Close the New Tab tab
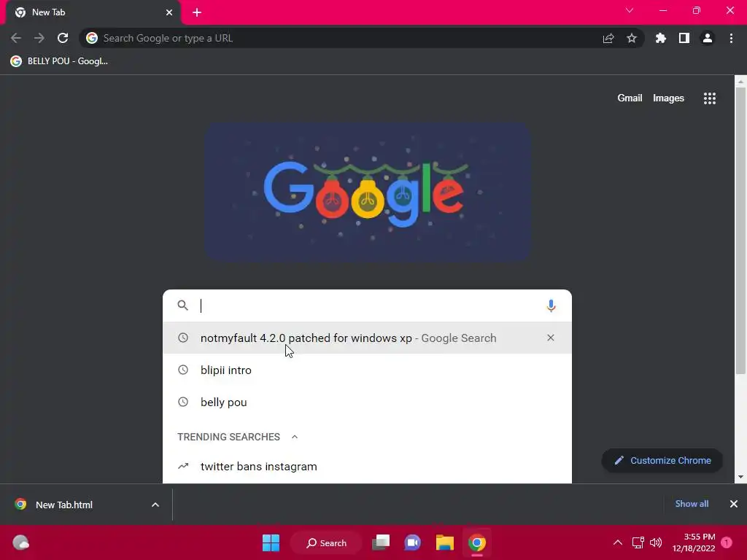This screenshot has height=560, width=747. pos(169,12)
